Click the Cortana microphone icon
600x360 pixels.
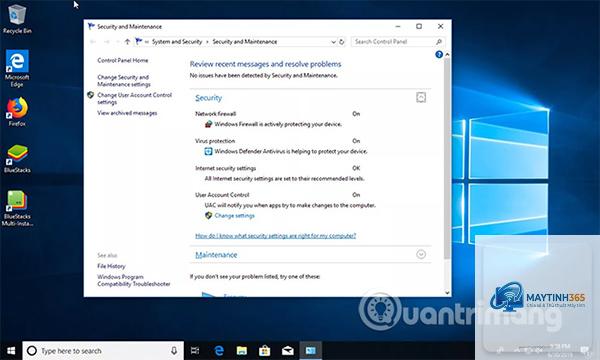(x=174, y=350)
